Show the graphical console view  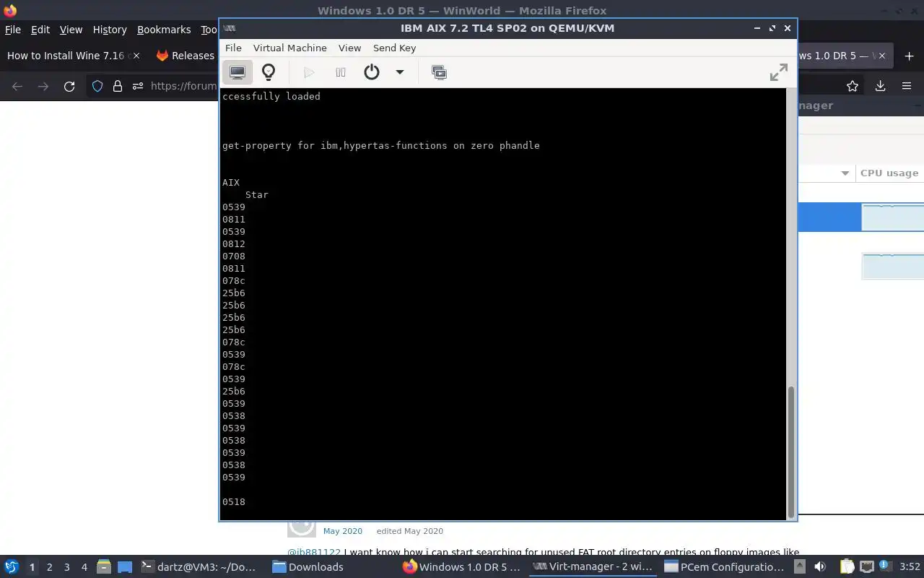pos(237,72)
